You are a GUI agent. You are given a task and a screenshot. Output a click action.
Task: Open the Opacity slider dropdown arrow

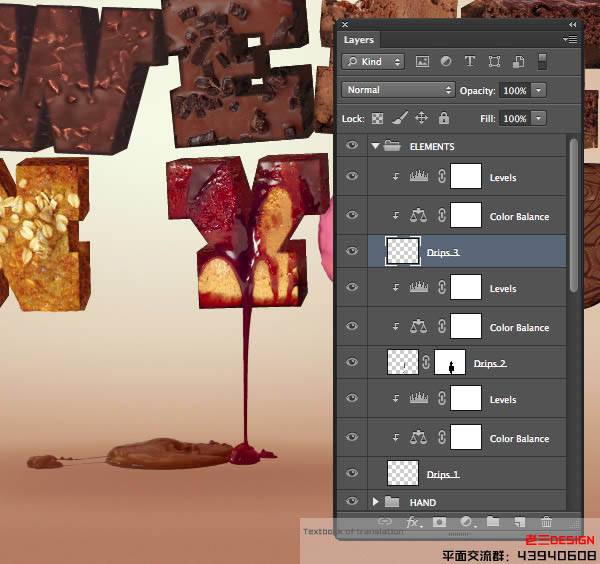coord(538,90)
